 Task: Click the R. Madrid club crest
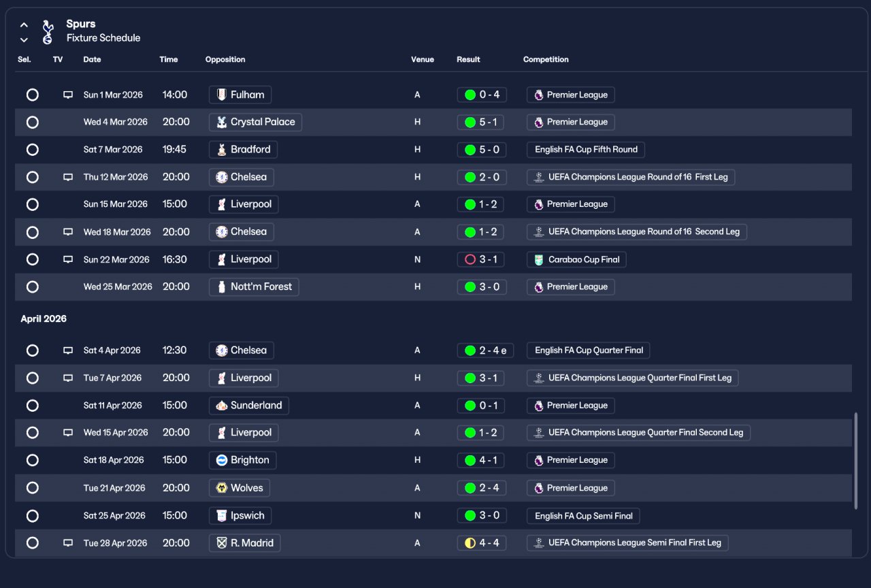(221, 543)
